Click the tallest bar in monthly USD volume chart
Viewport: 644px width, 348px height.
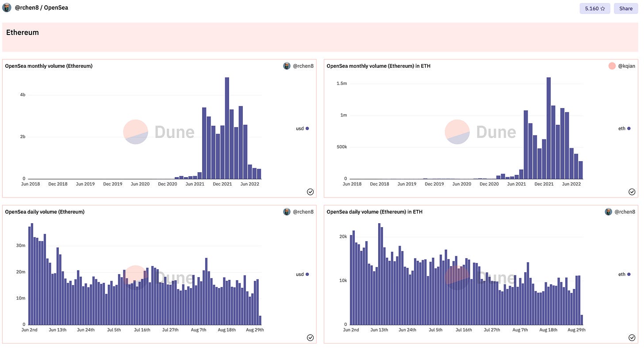pyautogui.click(x=227, y=128)
